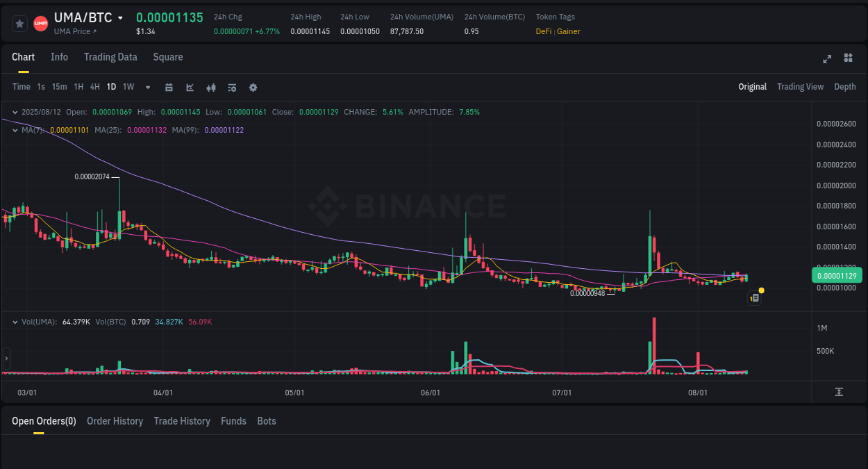The image size is (868, 469).
Task: Open the candle display options icon
Action: click(210, 87)
